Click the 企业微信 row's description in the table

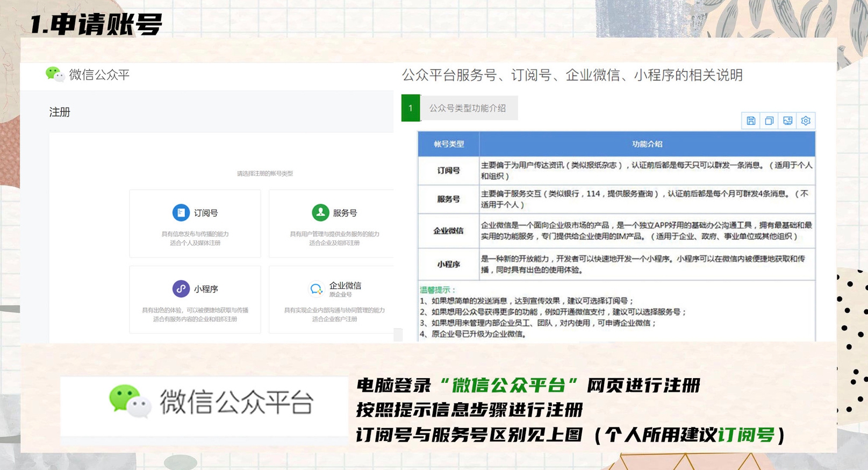647,231
